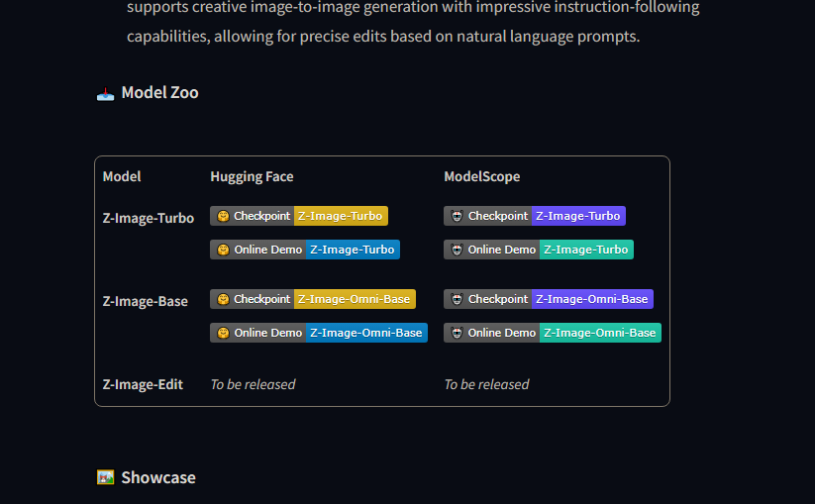Click the ModelScope logo on Z-Image-Turbo Online Demo badge
The width and height of the screenshot is (815, 504).
tap(457, 250)
